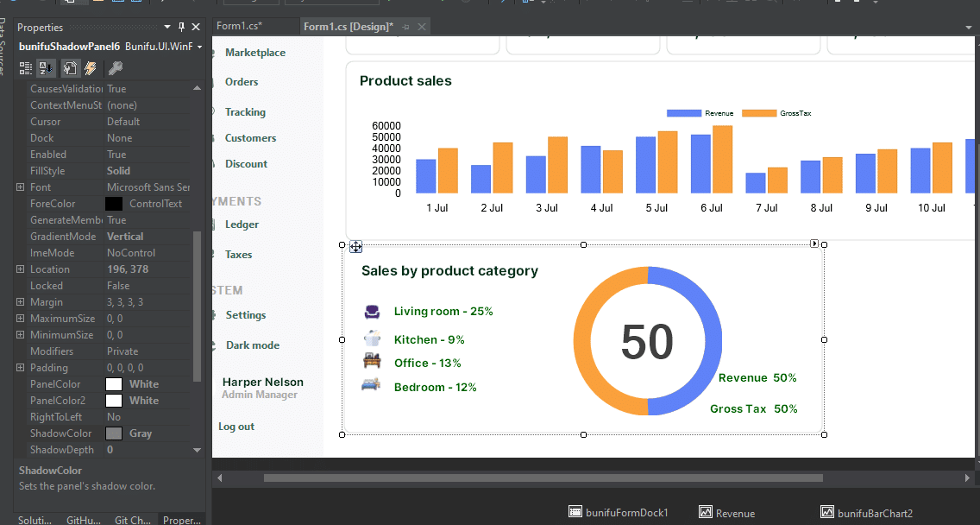Click the Property Pages wrench icon
The height and width of the screenshot is (525, 980).
point(114,68)
